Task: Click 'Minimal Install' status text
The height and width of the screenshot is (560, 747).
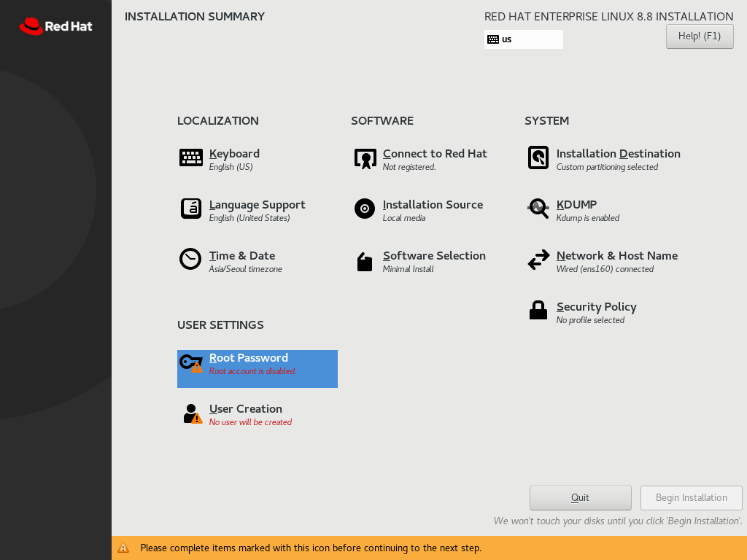Action: click(409, 269)
